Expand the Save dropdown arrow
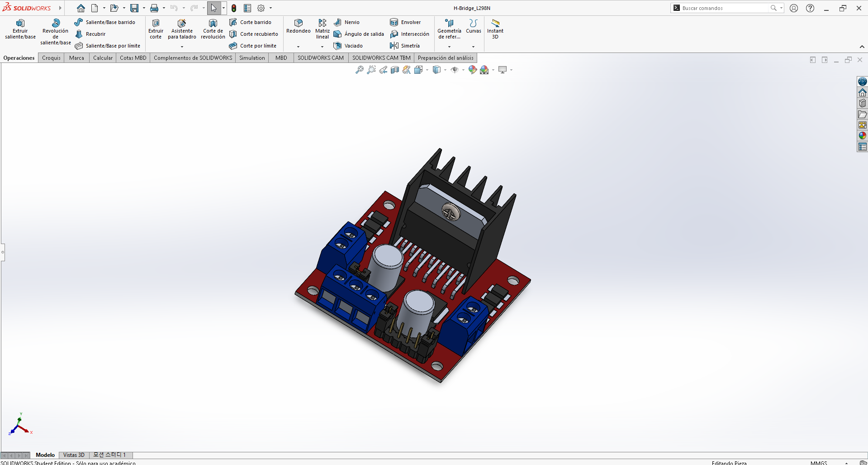 (144, 8)
